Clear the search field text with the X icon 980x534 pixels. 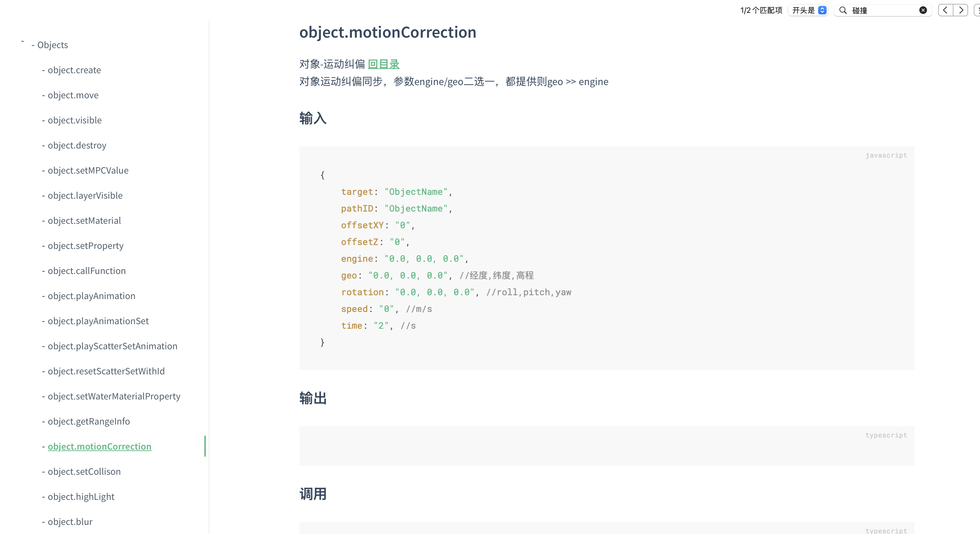tap(922, 10)
